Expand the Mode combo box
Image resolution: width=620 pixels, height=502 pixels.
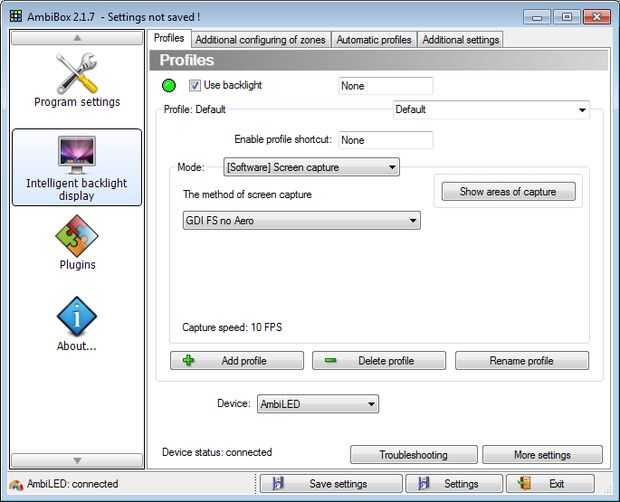point(311,167)
